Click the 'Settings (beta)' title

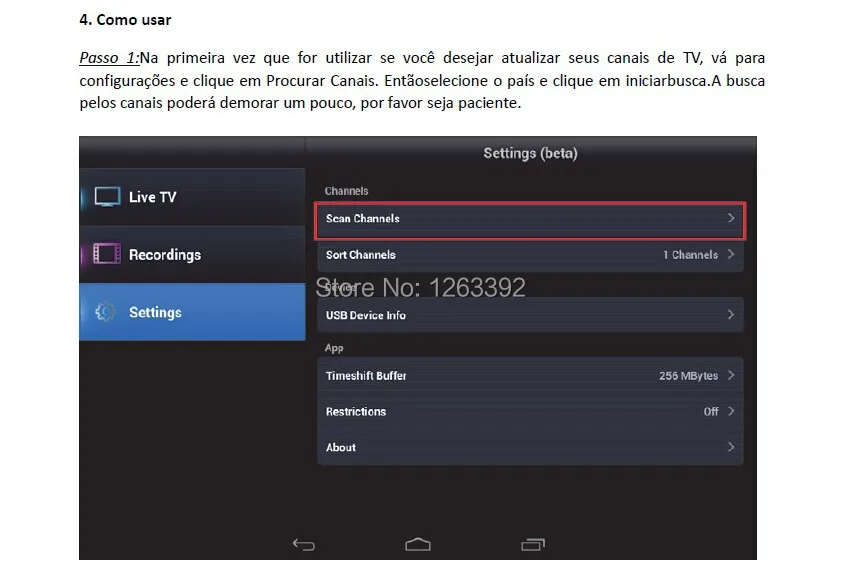pyautogui.click(x=530, y=153)
